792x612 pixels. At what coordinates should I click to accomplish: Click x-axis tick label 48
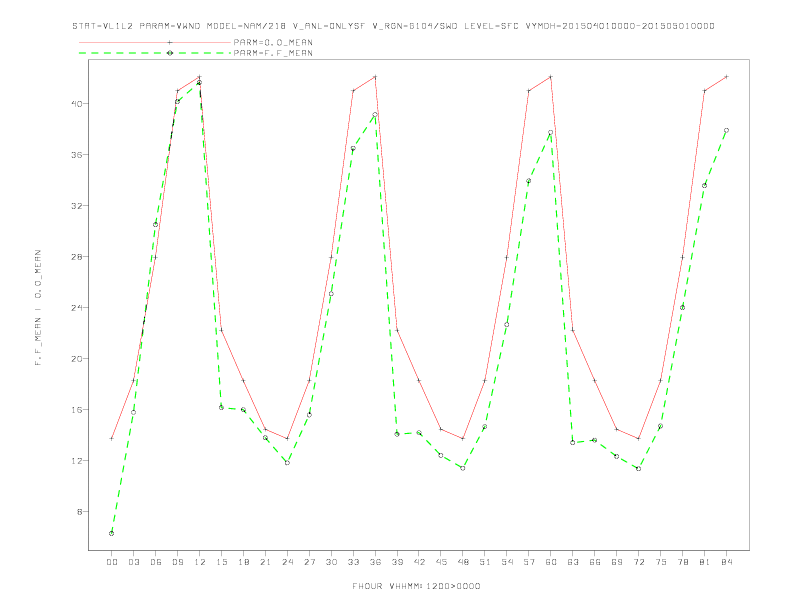point(463,562)
